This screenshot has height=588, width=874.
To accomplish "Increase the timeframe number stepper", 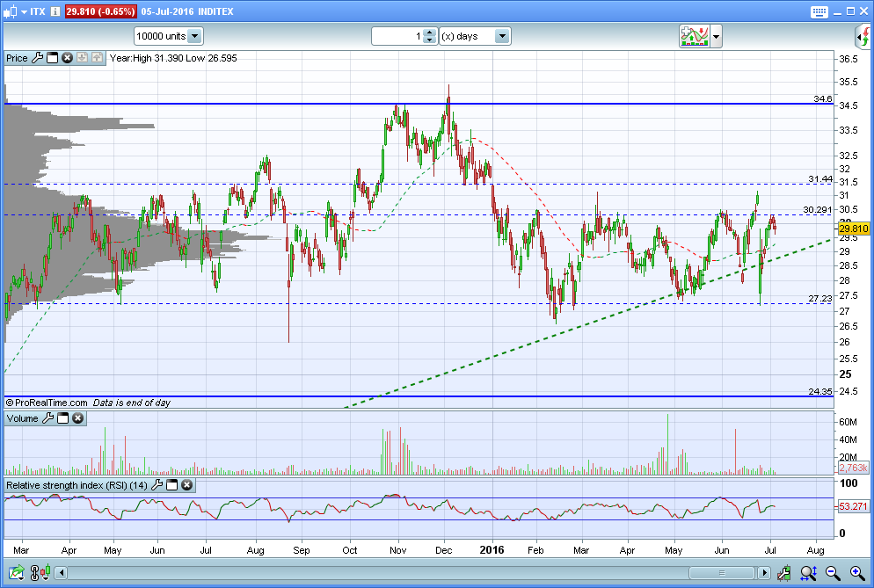I will coord(429,33).
